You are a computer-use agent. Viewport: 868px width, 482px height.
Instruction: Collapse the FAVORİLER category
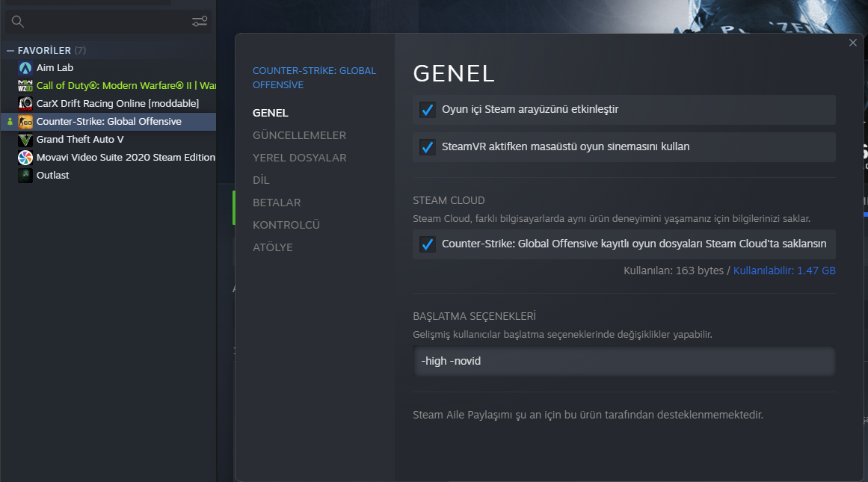pyautogui.click(x=10, y=51)
